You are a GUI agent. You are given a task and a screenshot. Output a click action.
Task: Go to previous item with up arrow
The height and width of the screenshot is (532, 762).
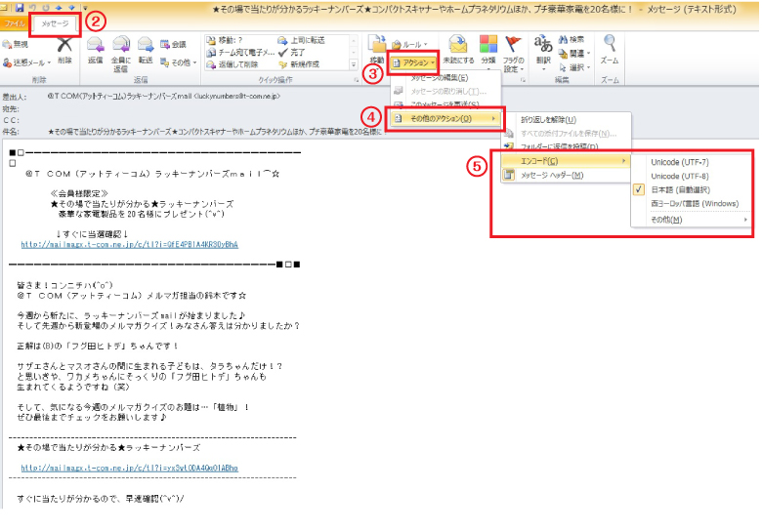pos(59,7)
